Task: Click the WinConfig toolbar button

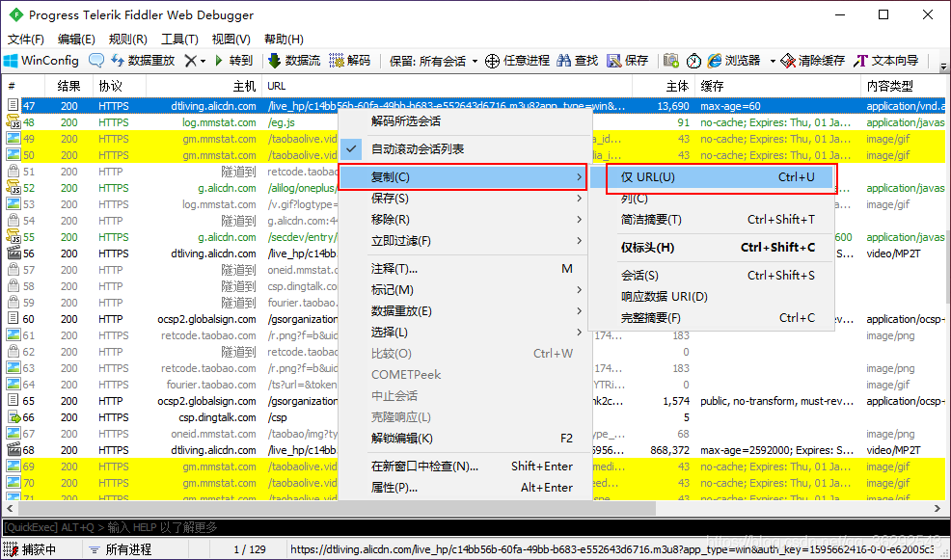Action: [41, 61]
